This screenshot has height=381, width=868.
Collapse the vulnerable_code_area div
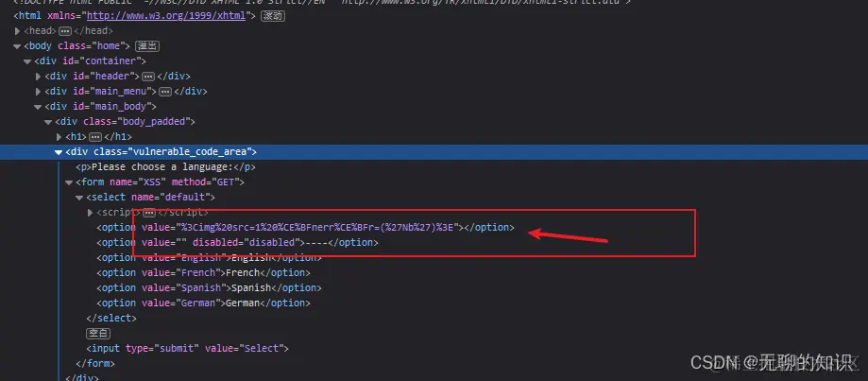coord(59,151)
